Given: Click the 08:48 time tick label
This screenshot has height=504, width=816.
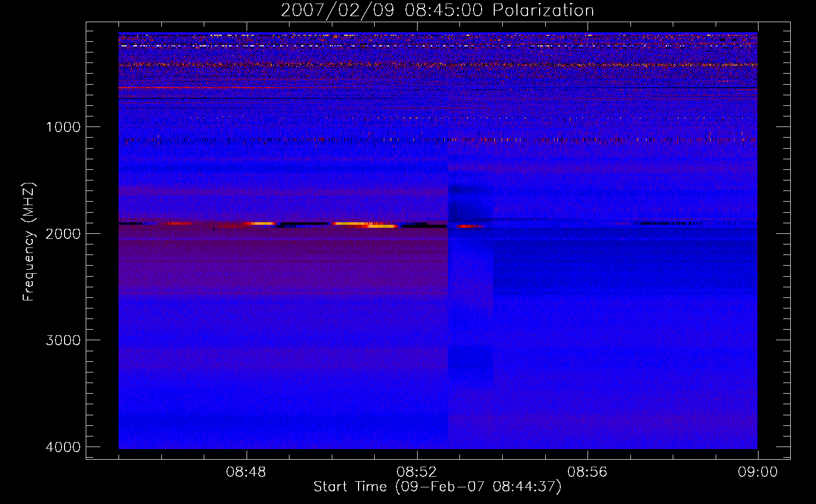Looking at the screenshot, I should coord(246,472).
